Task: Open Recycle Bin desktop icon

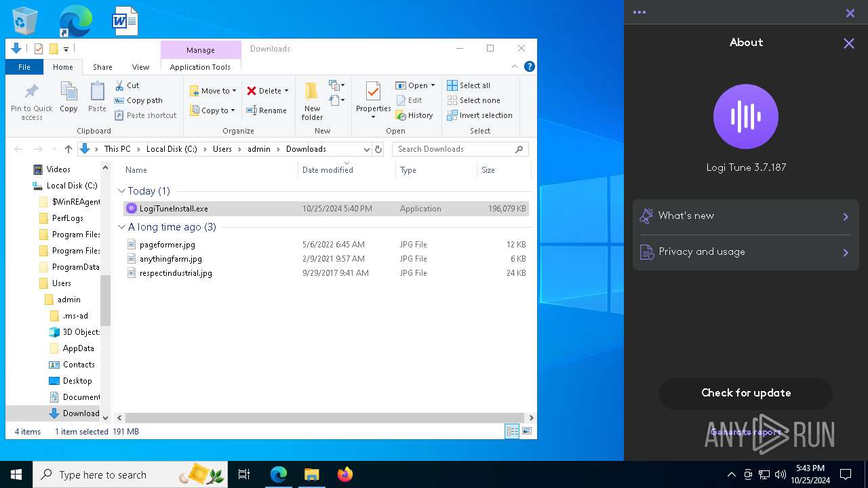Action: [26, 21]
